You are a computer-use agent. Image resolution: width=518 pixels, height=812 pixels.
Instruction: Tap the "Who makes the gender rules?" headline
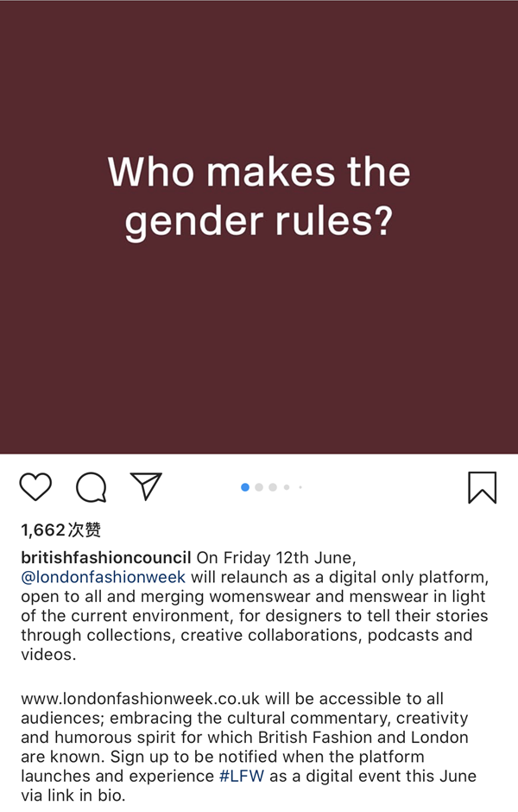(259, 196)
